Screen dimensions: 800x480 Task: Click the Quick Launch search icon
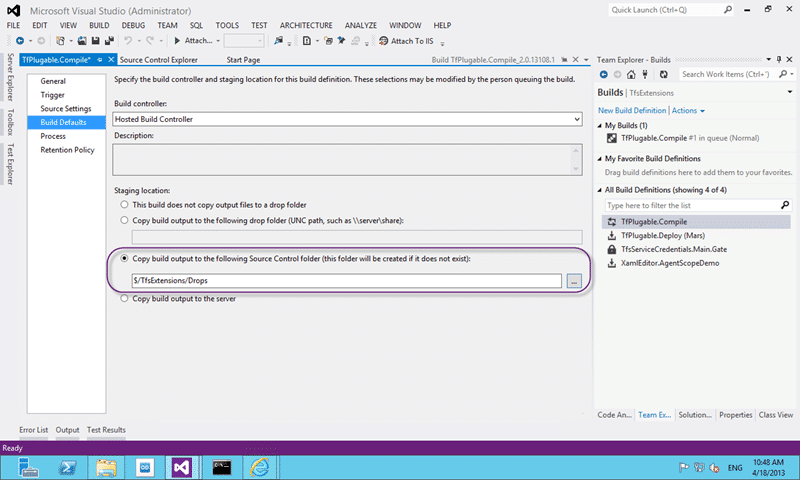(x=728, y=10)
